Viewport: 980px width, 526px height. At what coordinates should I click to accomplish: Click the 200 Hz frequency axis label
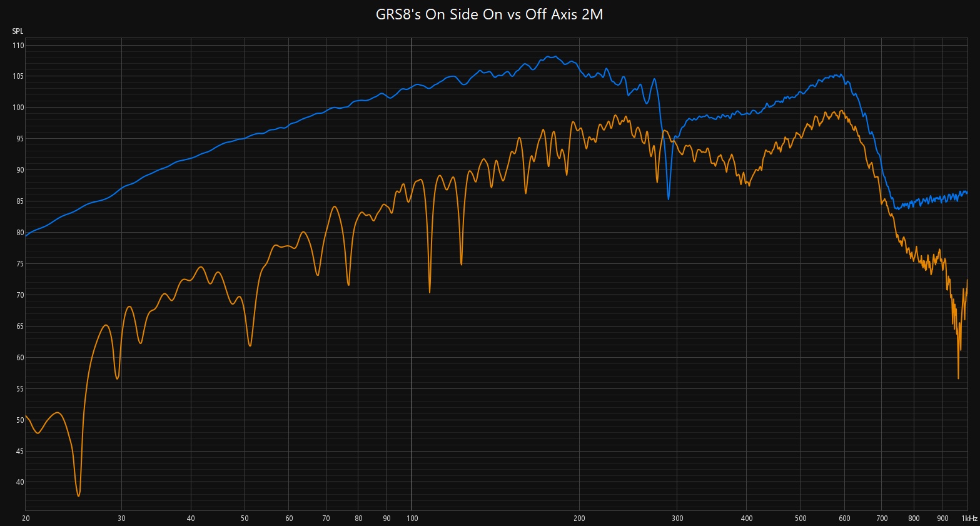[x=579, y=518]
